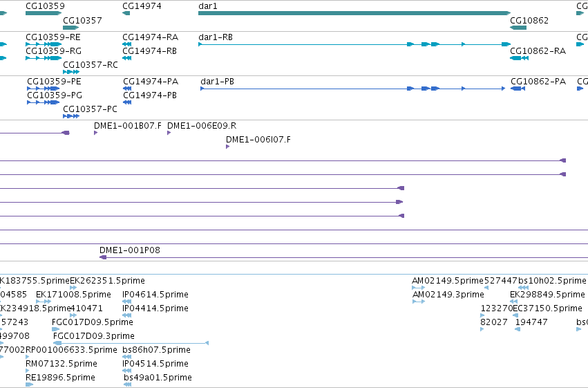Select the DME1-001P08 clone line
Image resolution: width=588 pixels, height=388 pixels.
(343, 257)
